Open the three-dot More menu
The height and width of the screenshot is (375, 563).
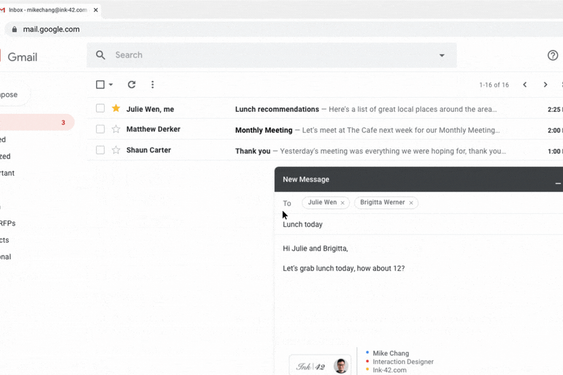153,84
